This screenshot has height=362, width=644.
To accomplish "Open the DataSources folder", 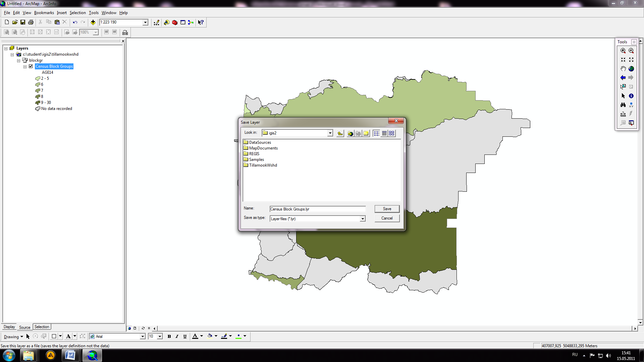I will [x=257, y=142].
